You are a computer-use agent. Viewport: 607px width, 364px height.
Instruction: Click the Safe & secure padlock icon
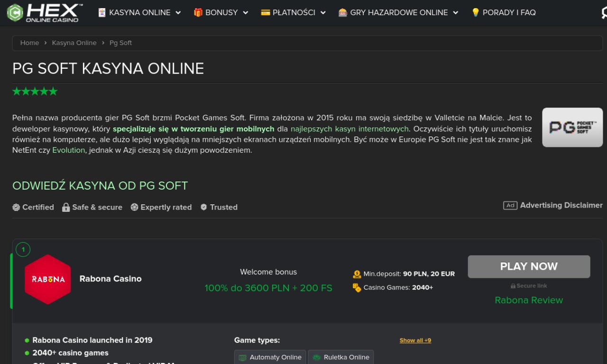[66, 207]
